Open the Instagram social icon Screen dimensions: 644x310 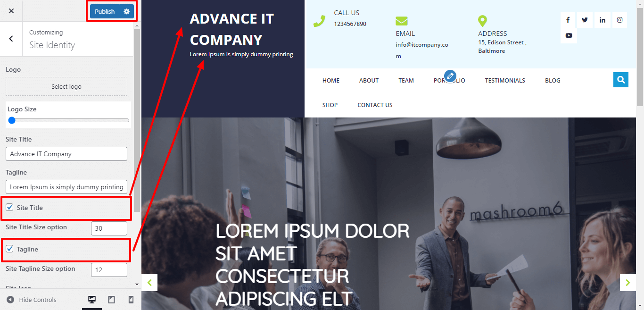click(619, 20)
